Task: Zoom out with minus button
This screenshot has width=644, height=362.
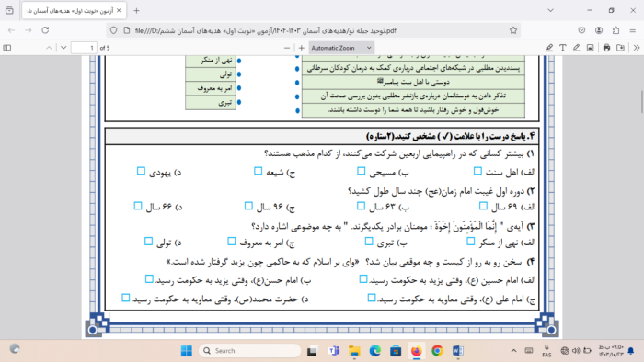Action: (287, 48)
